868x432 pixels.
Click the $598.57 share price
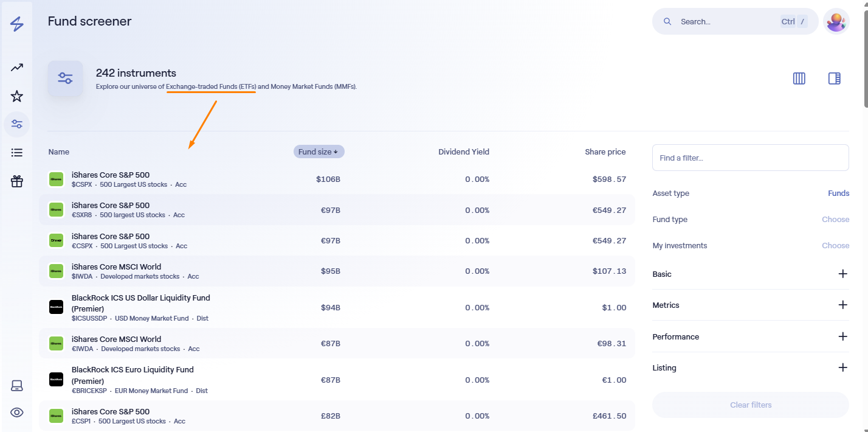tap(609, 179)
